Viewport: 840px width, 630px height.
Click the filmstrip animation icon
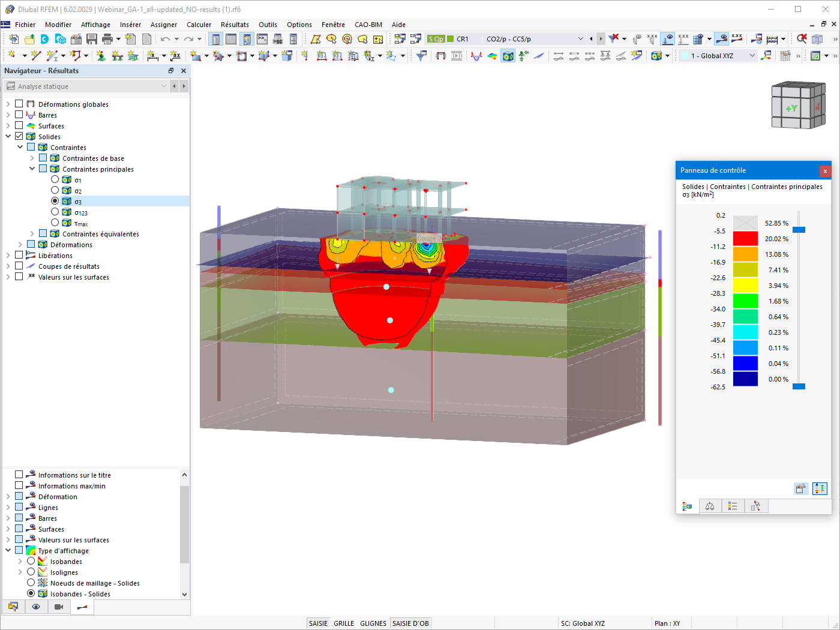click(x=457, y=56)
